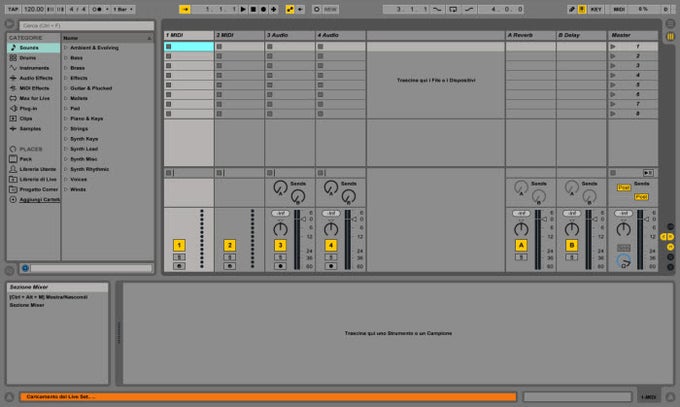Click the Re-enable Automation arrow
The height and width of the screenshot is (407, 680).
300,9
